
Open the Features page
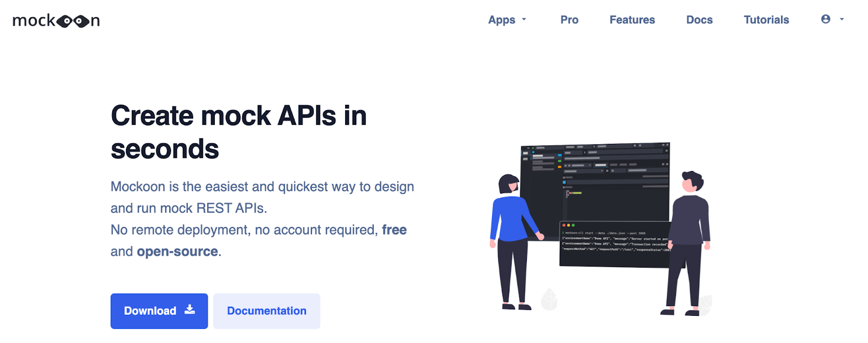coord(632,20)
